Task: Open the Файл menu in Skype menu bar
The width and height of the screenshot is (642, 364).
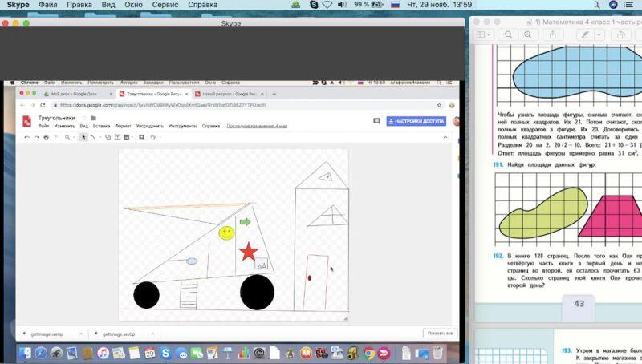Action: tap(47, 5)
